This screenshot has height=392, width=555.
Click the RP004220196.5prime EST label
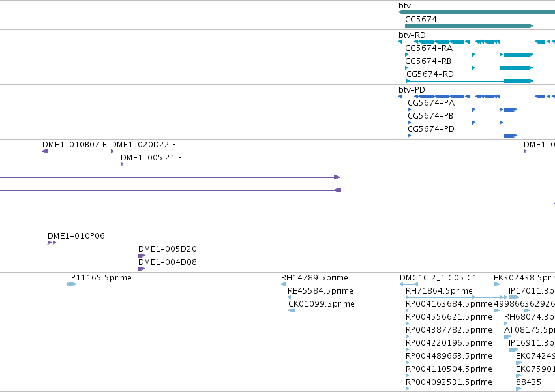(x=449, y=344)
